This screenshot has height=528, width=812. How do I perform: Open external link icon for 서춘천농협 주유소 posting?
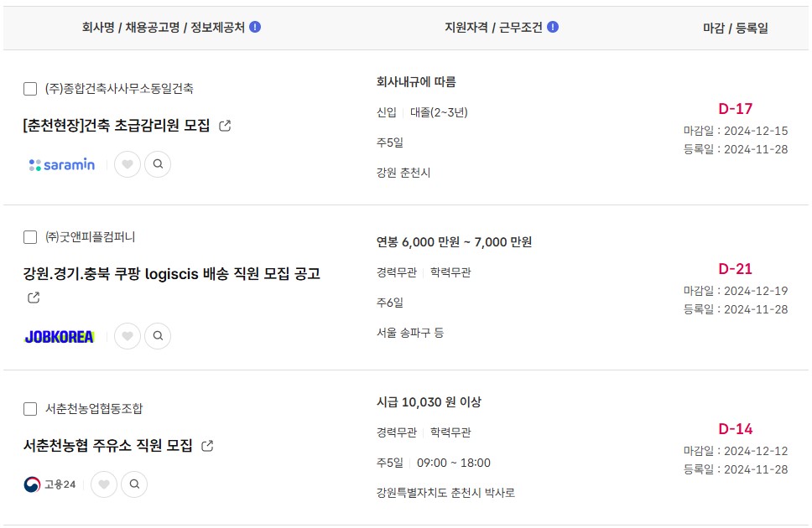207,446
